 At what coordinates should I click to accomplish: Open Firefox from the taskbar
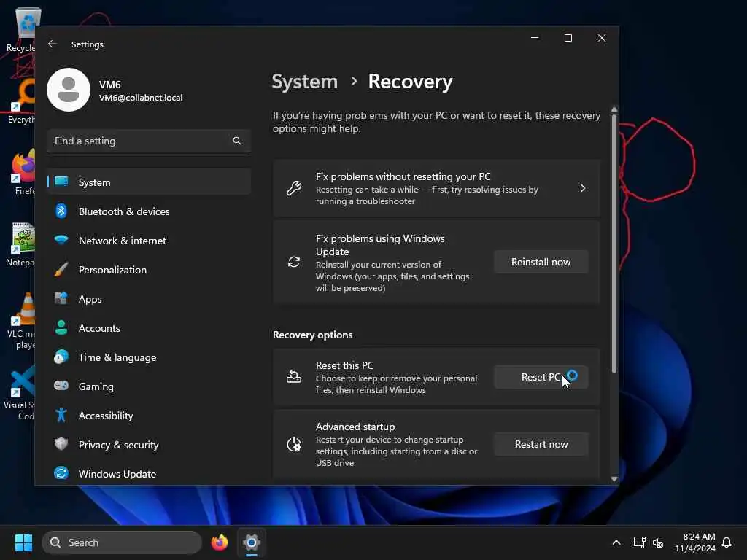click(x=220, y=542)
